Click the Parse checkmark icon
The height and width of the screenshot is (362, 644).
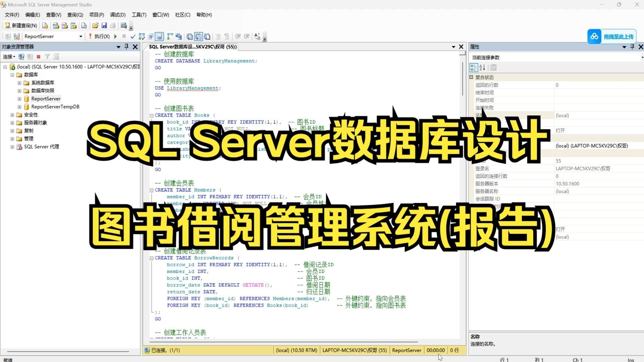[x=133, y=36]
